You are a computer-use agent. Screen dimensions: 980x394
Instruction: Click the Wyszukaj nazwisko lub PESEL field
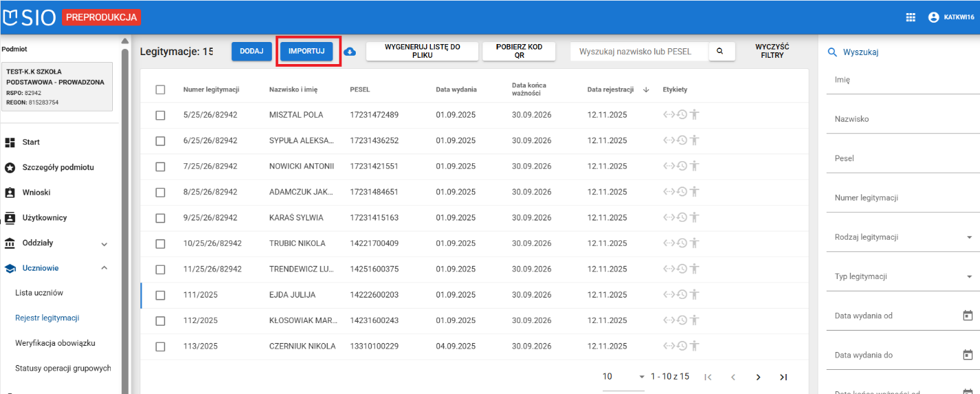point(638,52)
